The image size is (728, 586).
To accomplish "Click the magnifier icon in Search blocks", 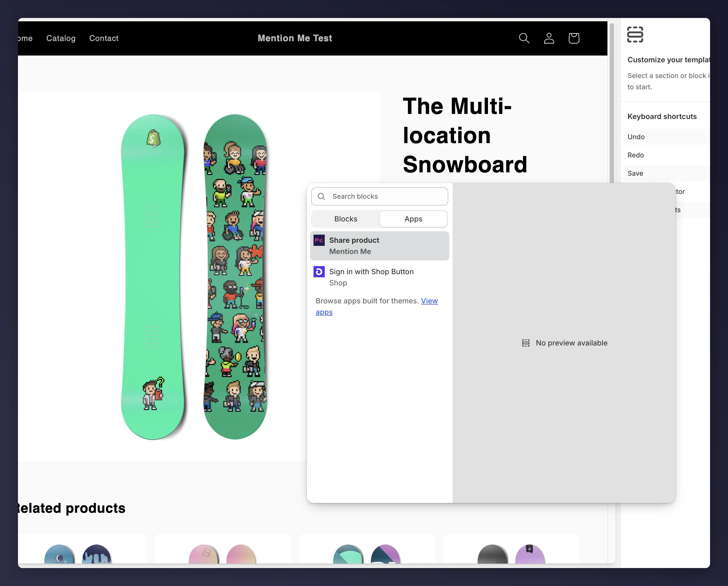I will 321,196.
